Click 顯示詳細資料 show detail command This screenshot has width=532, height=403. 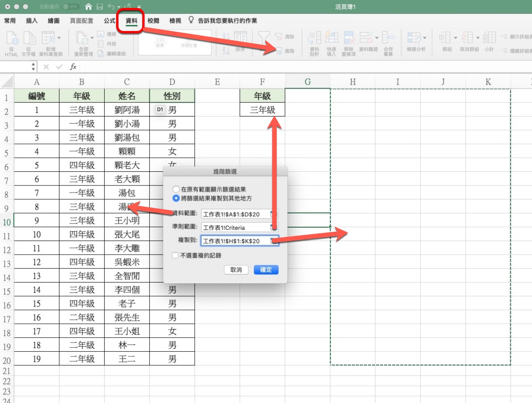coord(516,37)
